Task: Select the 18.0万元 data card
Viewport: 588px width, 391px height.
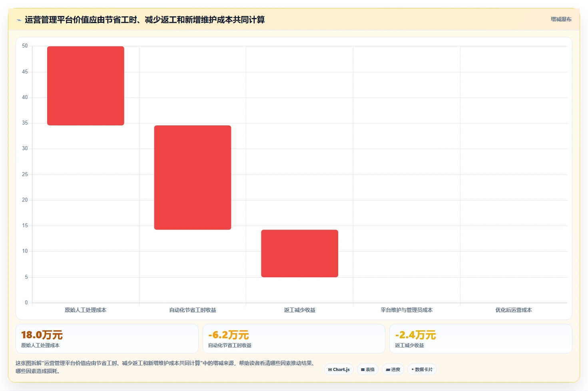Action: tap(107, 339)
